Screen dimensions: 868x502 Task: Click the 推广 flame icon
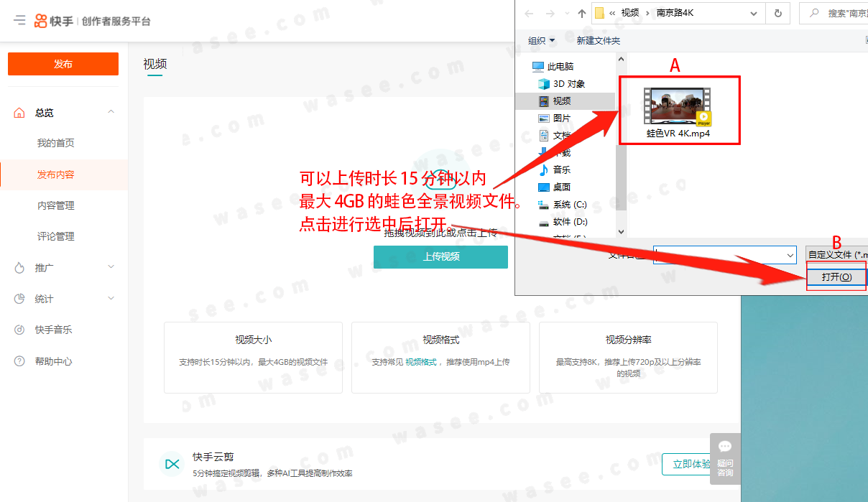[19, 268]
